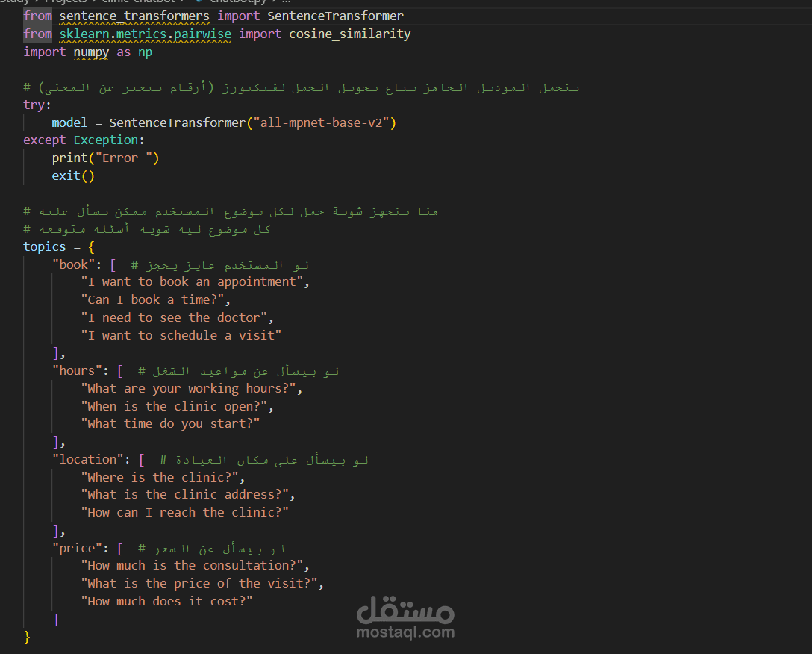The width and height of the screenshot is (812, 654).
Task: Click SentenceTransformer in the model assignment
Action: (x=177, y=123)
